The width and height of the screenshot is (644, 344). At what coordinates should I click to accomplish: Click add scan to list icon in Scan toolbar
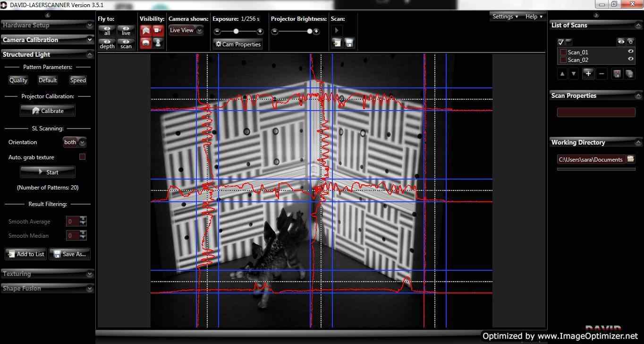pyautogui.click(x=337, y=43)
